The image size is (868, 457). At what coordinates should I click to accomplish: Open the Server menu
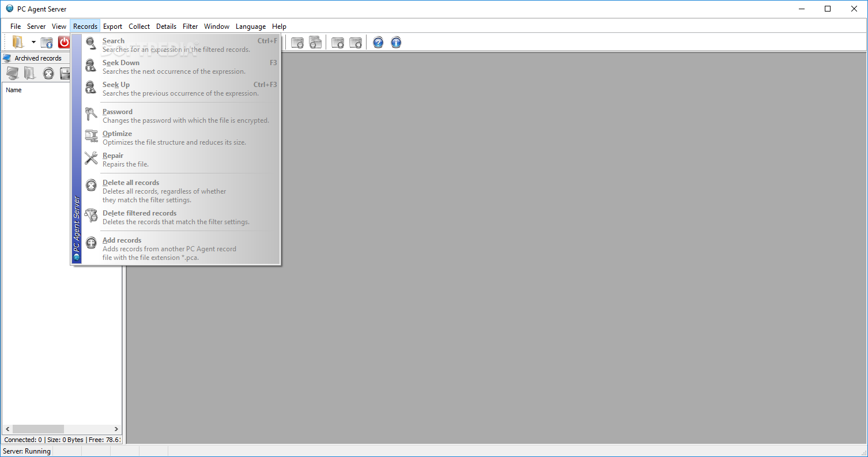pyautogui.click(x=36, y=27)
